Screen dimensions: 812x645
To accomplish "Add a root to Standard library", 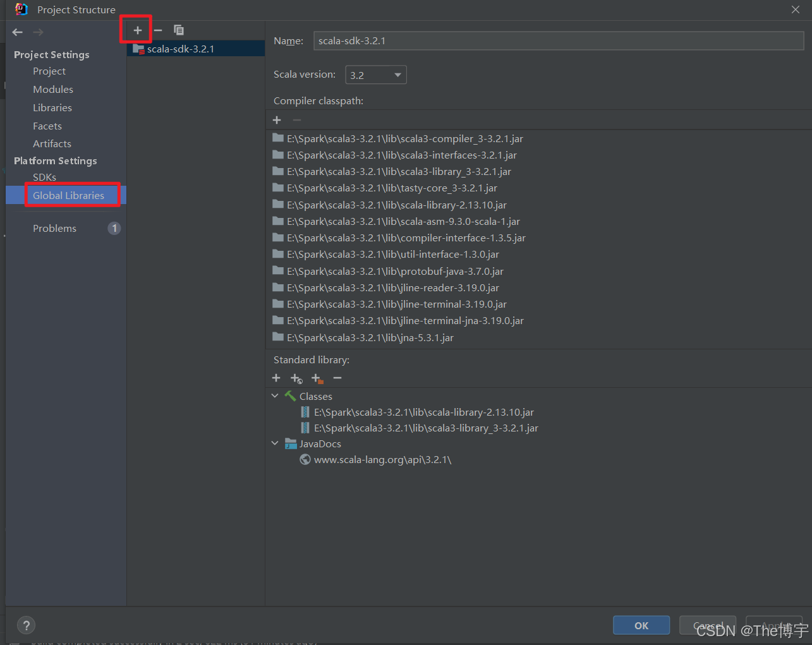I will point(276,378).
